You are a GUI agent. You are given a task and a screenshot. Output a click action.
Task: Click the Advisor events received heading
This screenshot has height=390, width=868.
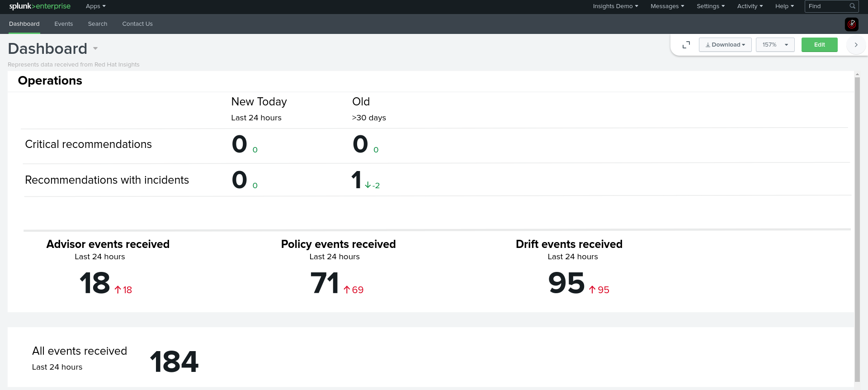108,244
